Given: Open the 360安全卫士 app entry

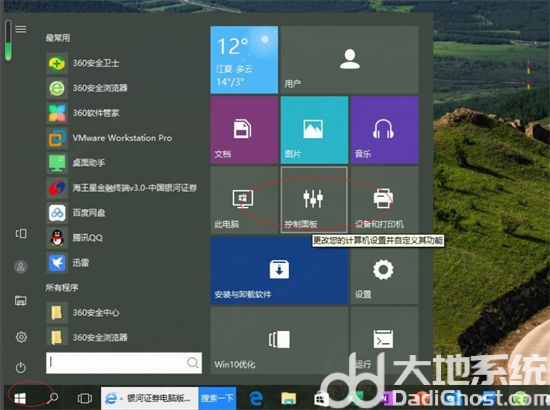Looking at the screenshot, I should (84, 63).
